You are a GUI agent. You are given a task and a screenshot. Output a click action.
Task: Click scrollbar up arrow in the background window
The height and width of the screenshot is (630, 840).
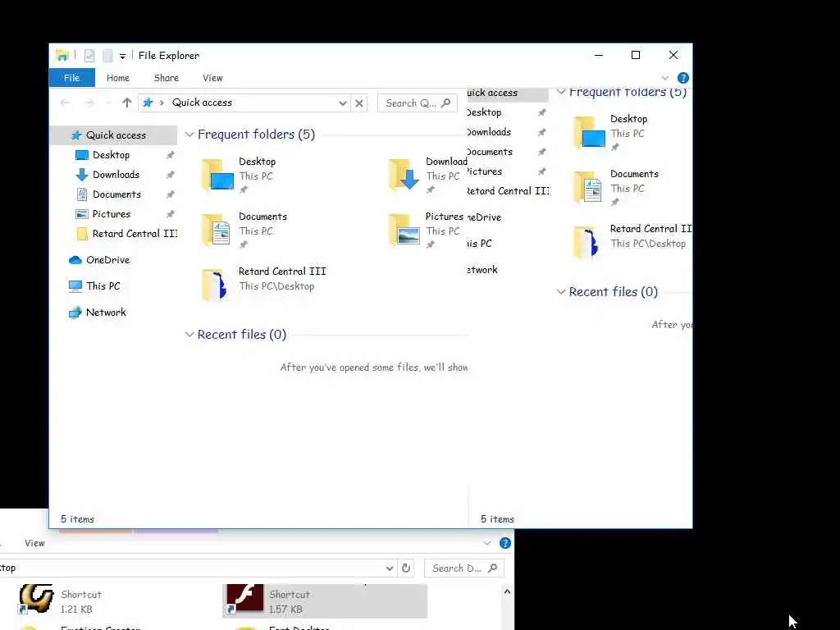(507, 592)
